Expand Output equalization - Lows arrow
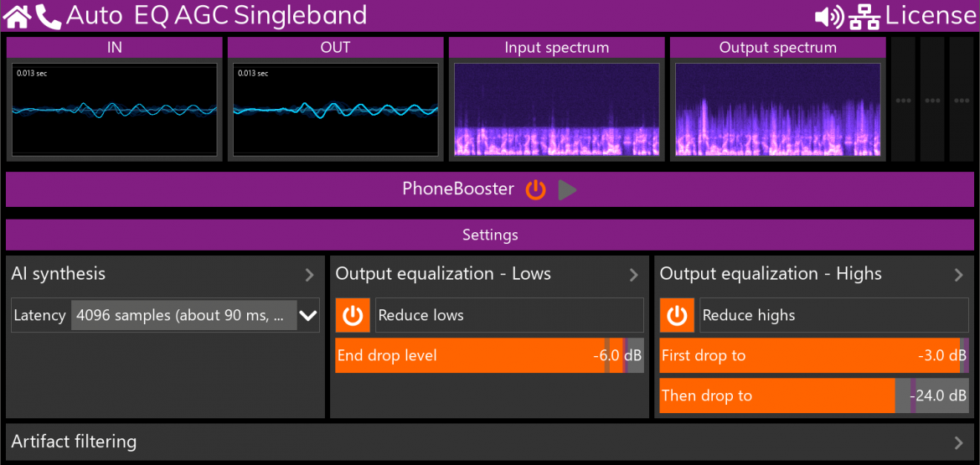This screenshot has height=465, width=980. tap(634, 274)
